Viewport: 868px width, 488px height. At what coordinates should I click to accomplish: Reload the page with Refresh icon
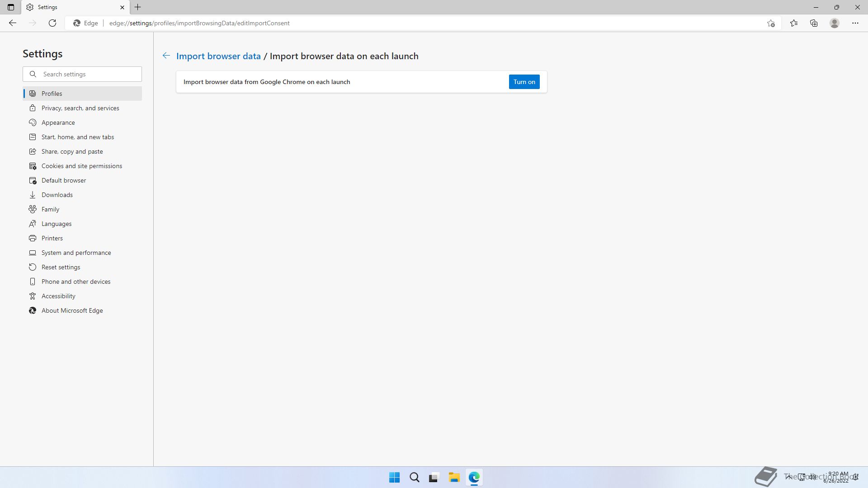[52, 23]
